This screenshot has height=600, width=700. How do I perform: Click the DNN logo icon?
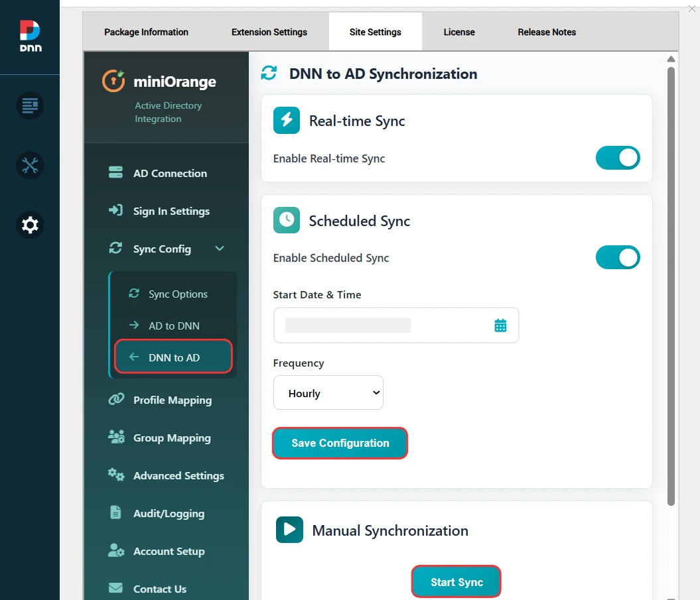click(30, 36)
